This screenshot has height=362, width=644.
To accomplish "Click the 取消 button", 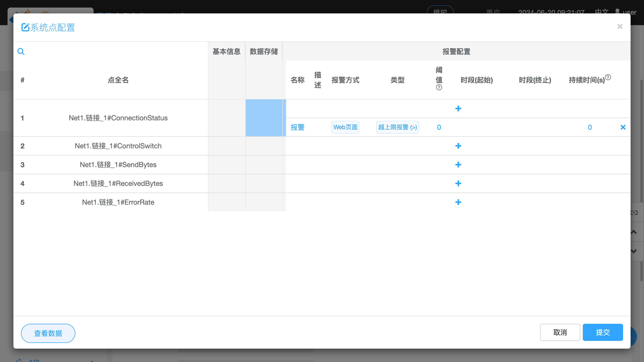I will (560, 332).
